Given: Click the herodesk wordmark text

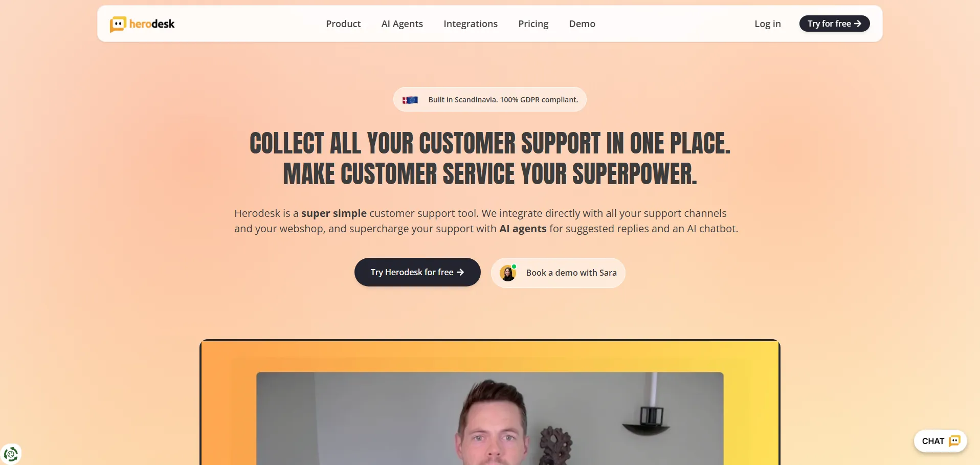Looking at the screenshot, I should coord(152,24).
